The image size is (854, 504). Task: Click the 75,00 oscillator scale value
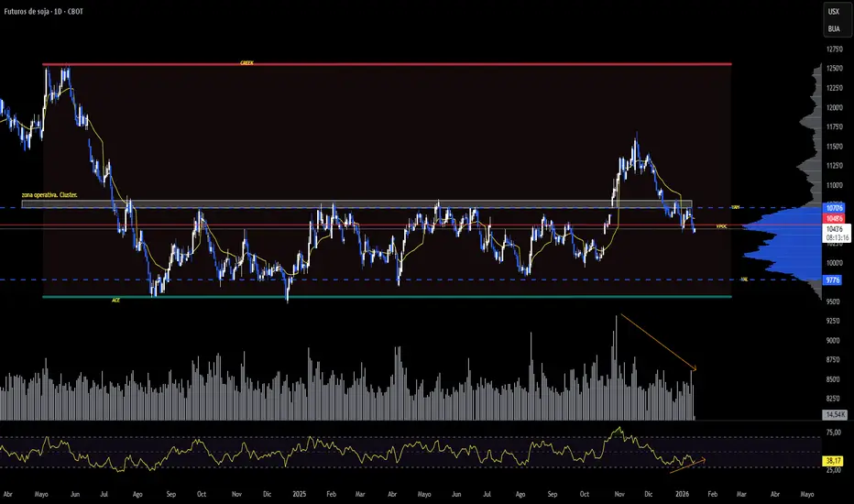tap(834, 433)
